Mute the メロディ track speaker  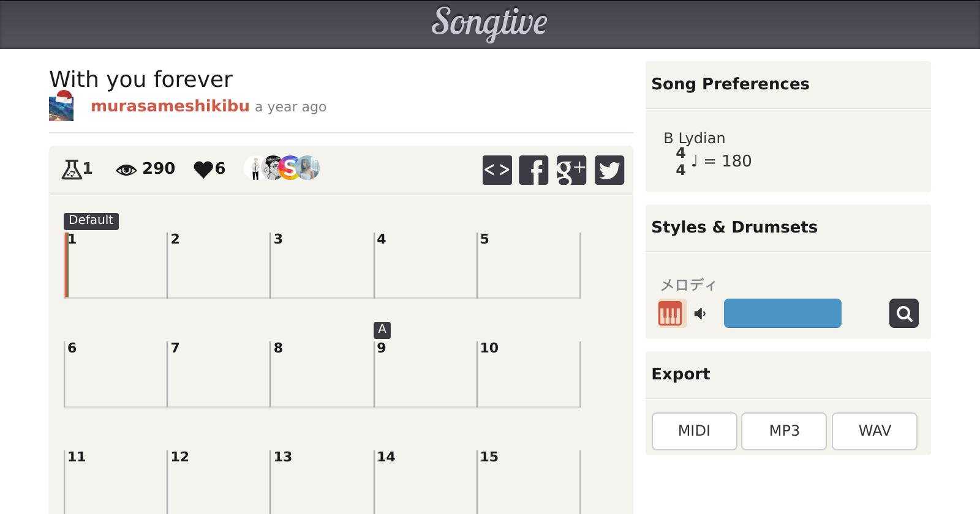pyautogui.click(x=700, y=314)
